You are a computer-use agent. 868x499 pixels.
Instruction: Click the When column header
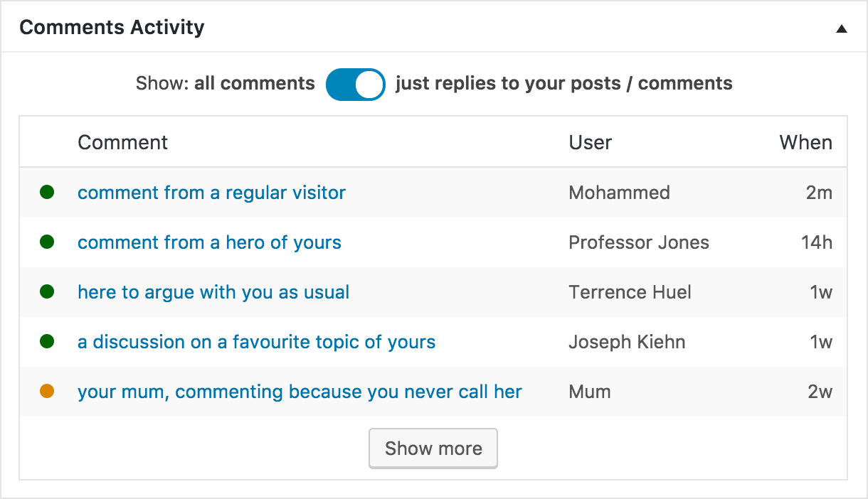pyautogui.click(x=805, y=142)
